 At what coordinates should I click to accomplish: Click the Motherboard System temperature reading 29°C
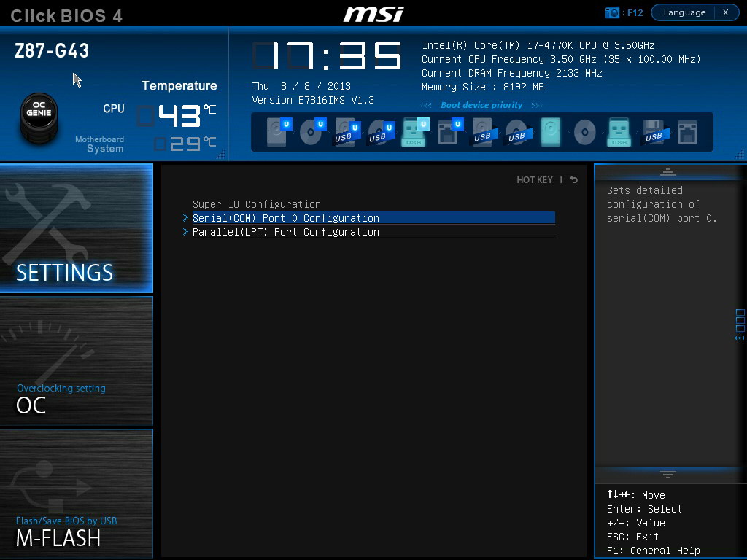click(x=185, y=144)
